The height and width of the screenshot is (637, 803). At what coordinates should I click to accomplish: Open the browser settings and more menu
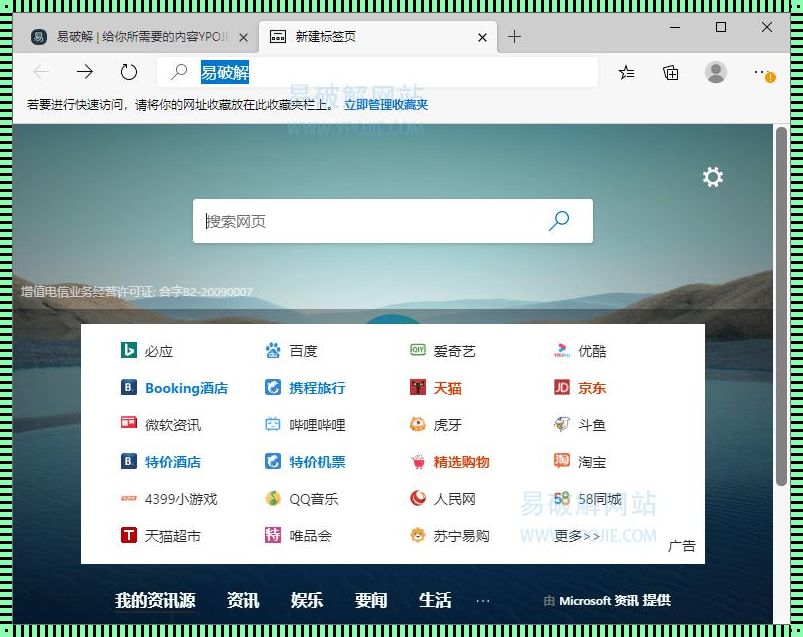coord(764,72)
